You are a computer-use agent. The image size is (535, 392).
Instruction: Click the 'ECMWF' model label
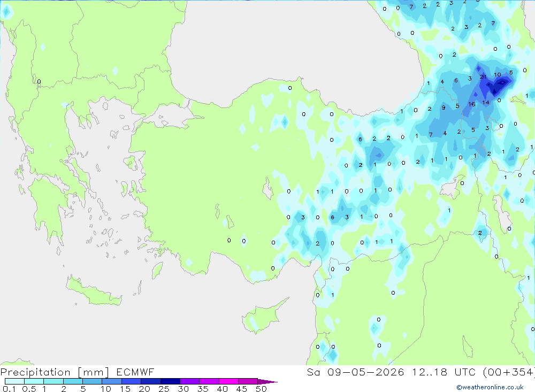click(135, 372)
